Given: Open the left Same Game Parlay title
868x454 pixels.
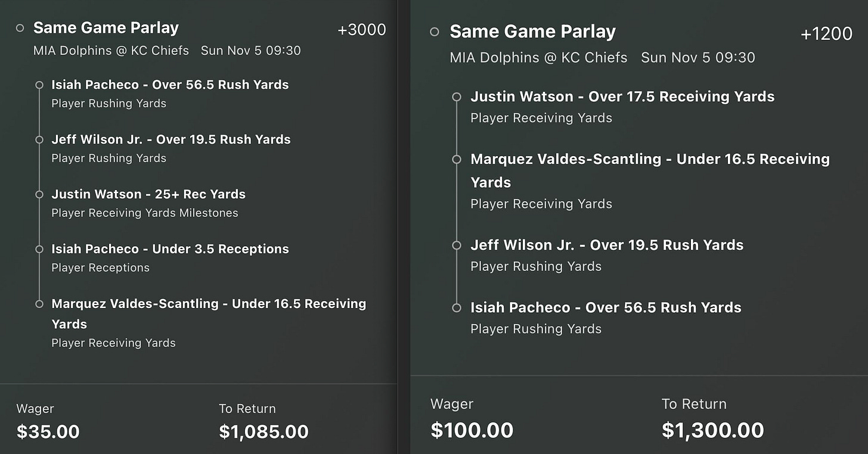Looking at the screenshot, I should [106, 27].
